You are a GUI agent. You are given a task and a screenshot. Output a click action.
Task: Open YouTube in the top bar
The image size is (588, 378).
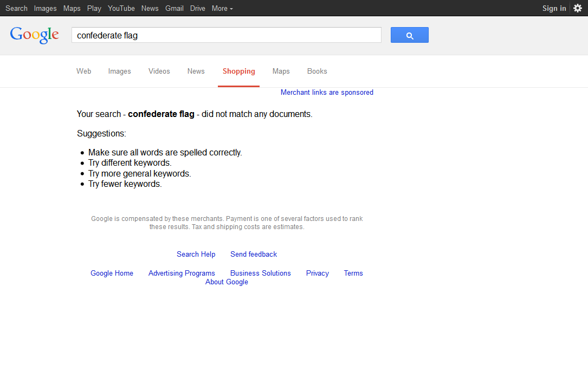(x=121, y=8)
